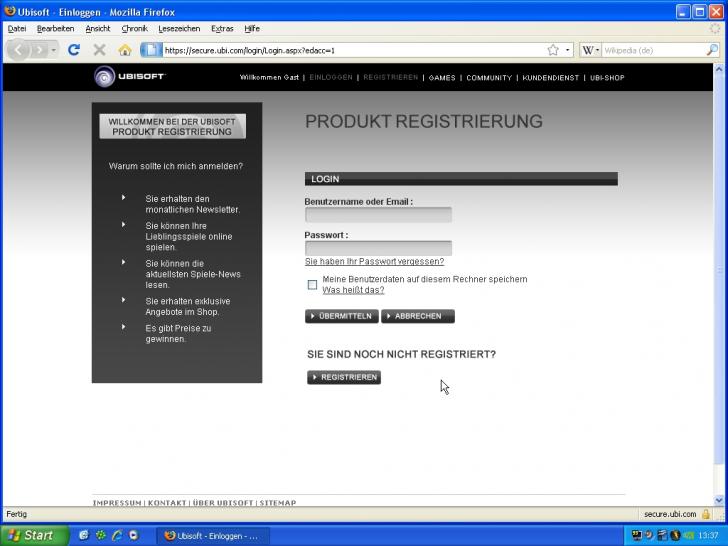Click the first system tray icon
Screen dimensions: 728x546
point(637,535)
